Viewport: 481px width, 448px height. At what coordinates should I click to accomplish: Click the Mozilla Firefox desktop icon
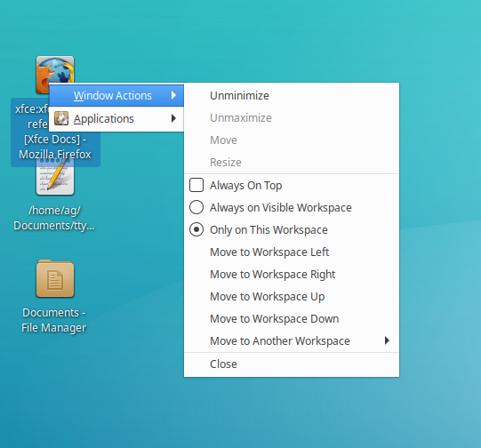click(54, 69)
